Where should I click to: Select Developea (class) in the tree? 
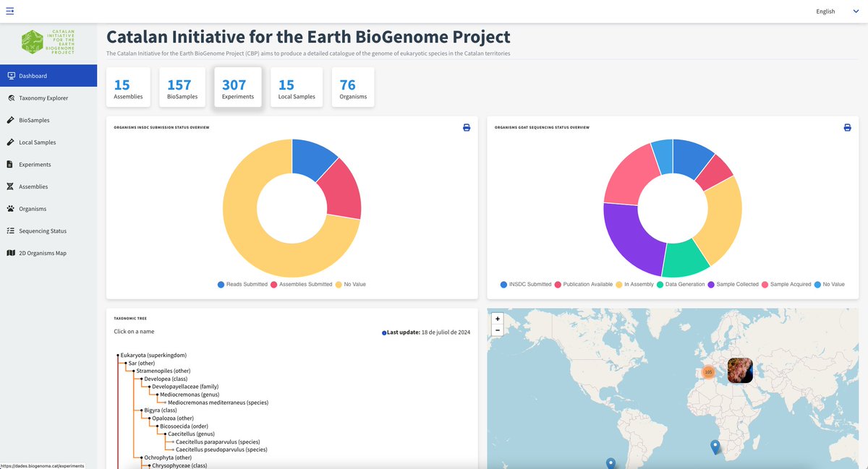(x=166, y=379)
